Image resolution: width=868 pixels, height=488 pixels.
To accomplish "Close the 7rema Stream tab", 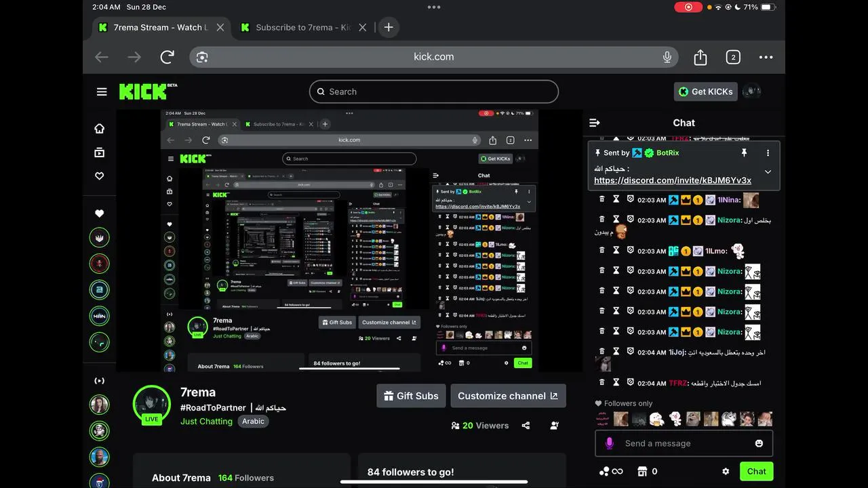I will point(220,28).
